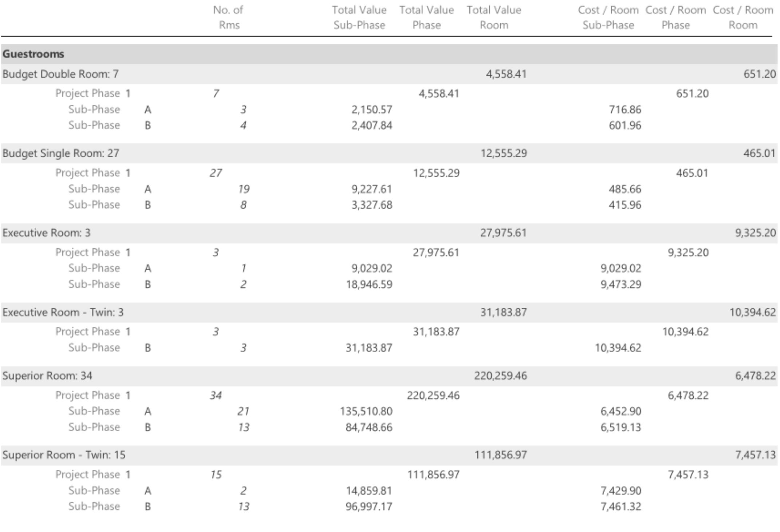Click the sub-phase value 135,510.80
This screenshot has width=780, height=532.
click(x=366, y=411)
